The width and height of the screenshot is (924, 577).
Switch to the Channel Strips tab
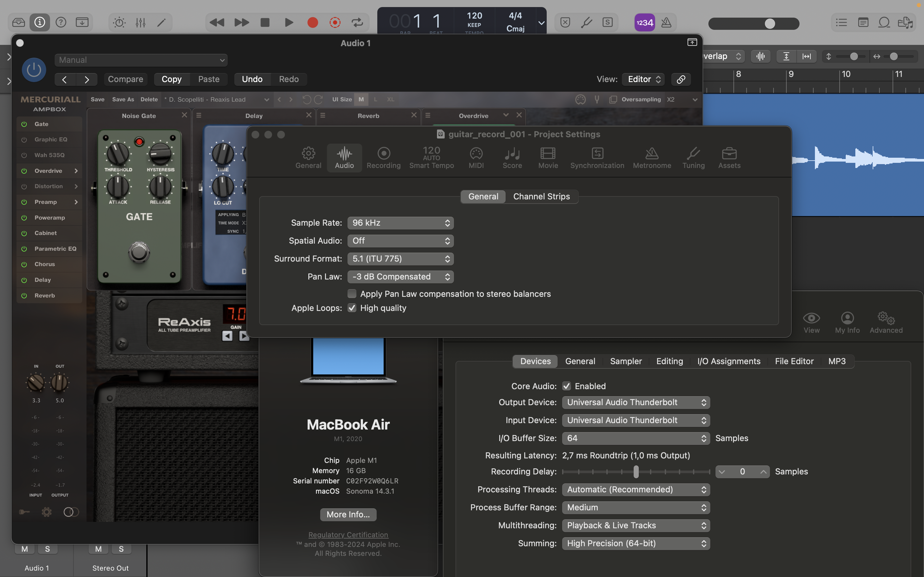point(541,197)
